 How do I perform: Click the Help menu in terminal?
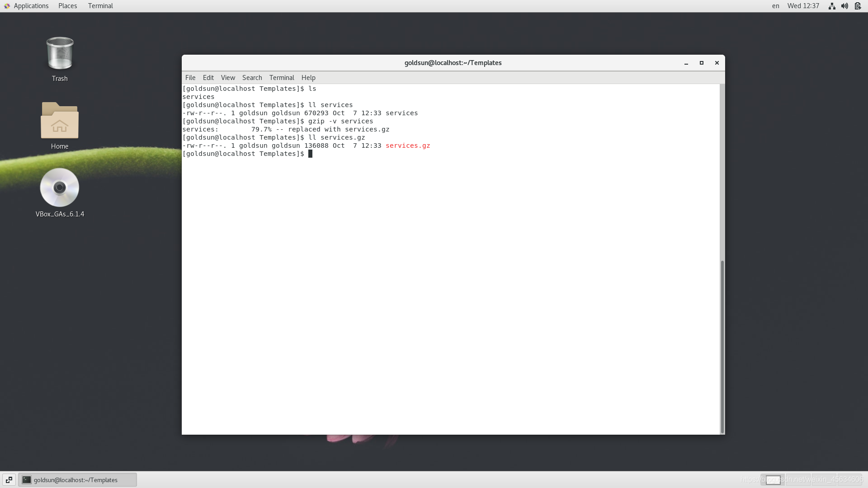click(308, 77)
